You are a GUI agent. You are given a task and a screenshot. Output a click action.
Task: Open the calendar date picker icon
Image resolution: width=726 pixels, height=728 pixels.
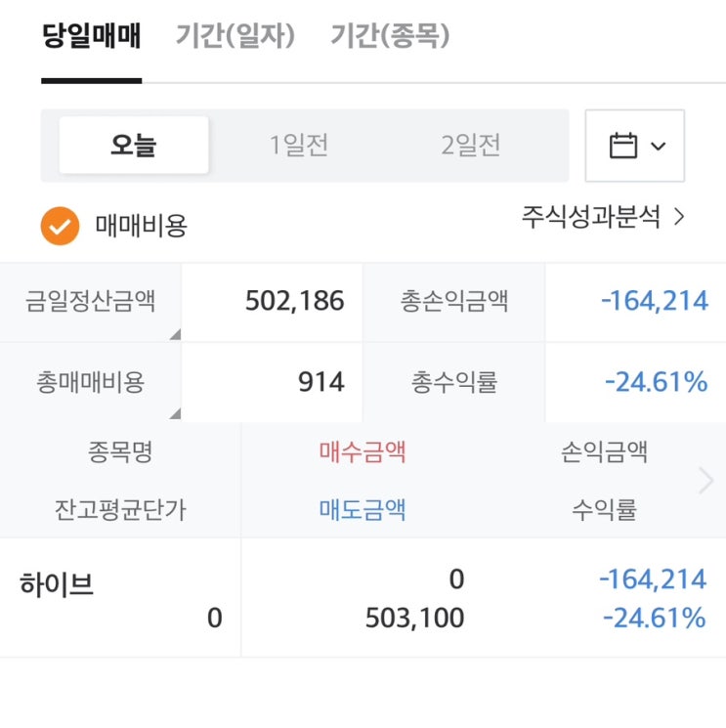click(x=623, y=147)
